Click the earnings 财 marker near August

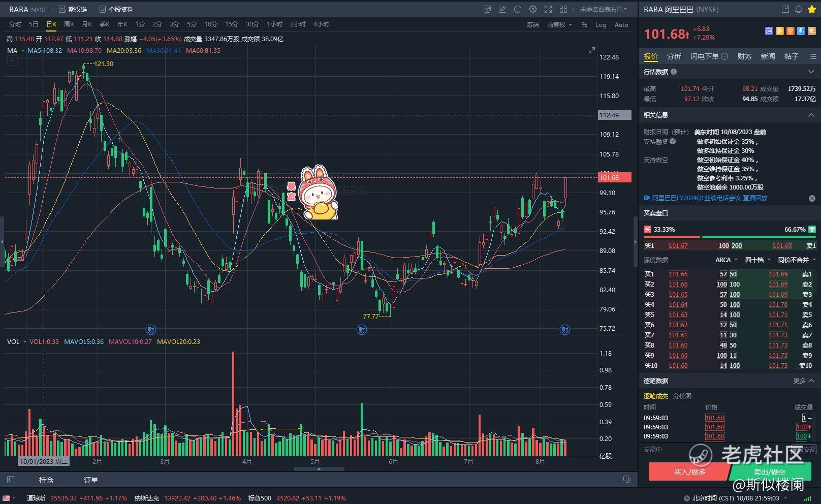pyautogui.click(x=565, y=330)
